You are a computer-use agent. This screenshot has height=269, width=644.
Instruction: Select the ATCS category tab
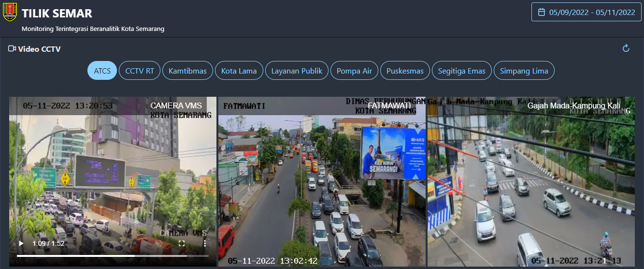tap(102, 71)
